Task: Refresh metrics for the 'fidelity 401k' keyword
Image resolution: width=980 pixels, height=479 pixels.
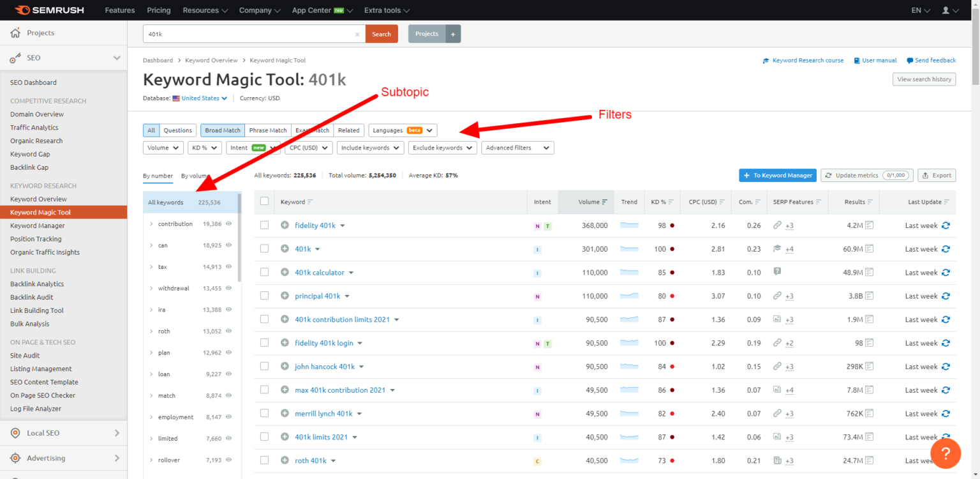Action: (x=946, y=225)
